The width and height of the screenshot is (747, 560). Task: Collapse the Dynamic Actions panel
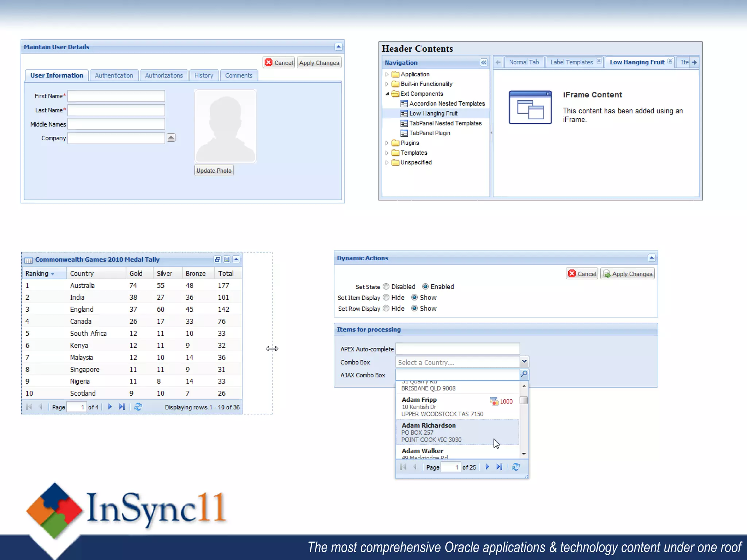tap(652, 258)
